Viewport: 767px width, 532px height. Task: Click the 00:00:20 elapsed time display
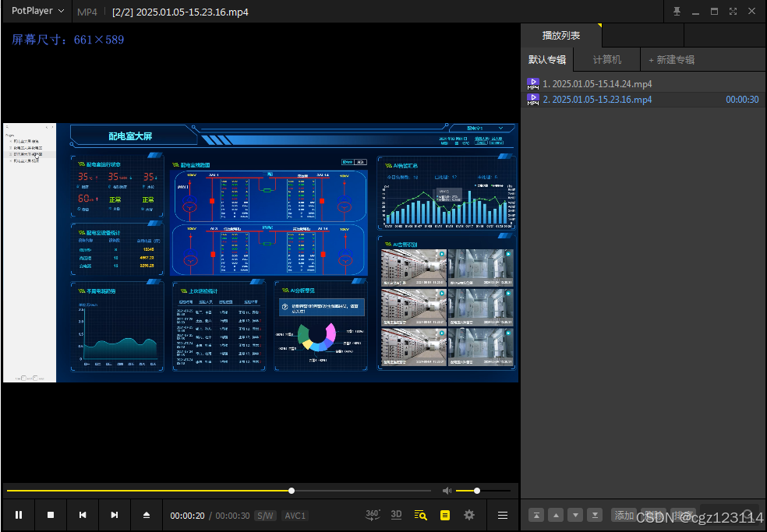(187, 516)
